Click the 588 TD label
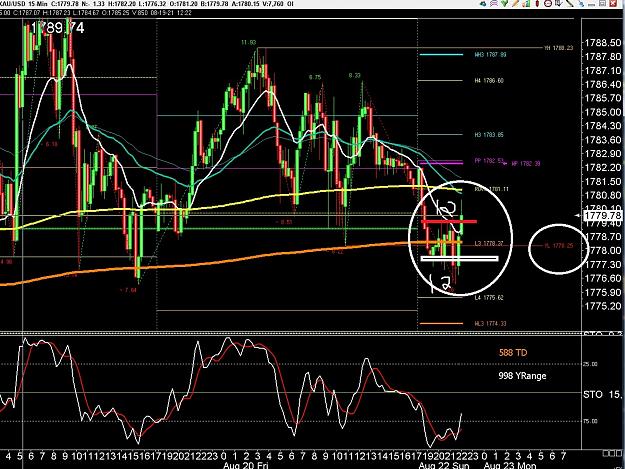This screenshot has height=469, width=625. pos(513,353)
